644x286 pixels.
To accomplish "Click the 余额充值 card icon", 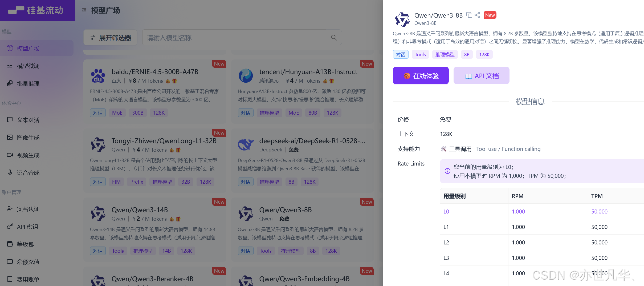I will 10,261.
